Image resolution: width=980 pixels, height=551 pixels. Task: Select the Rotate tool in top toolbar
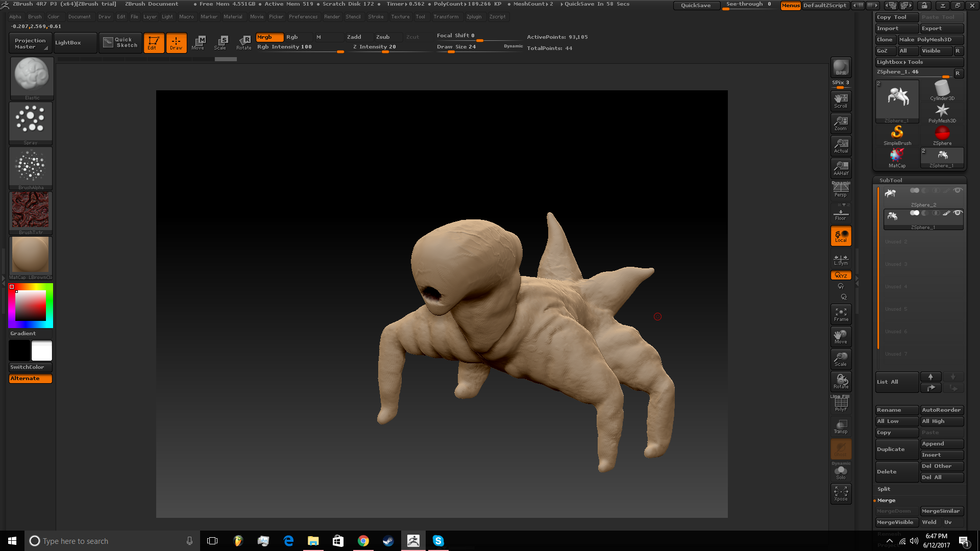pos(244,42)
